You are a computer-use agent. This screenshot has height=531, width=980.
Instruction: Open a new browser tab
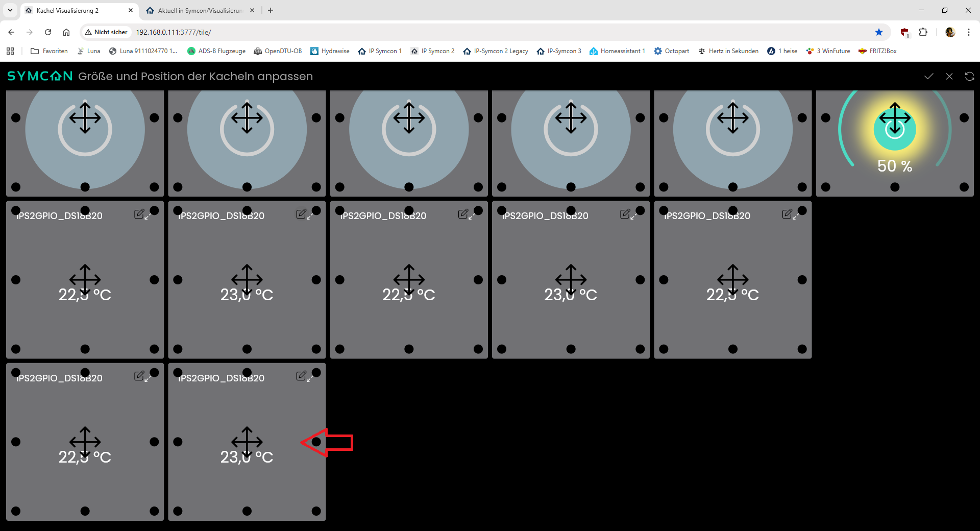[271, 10]
